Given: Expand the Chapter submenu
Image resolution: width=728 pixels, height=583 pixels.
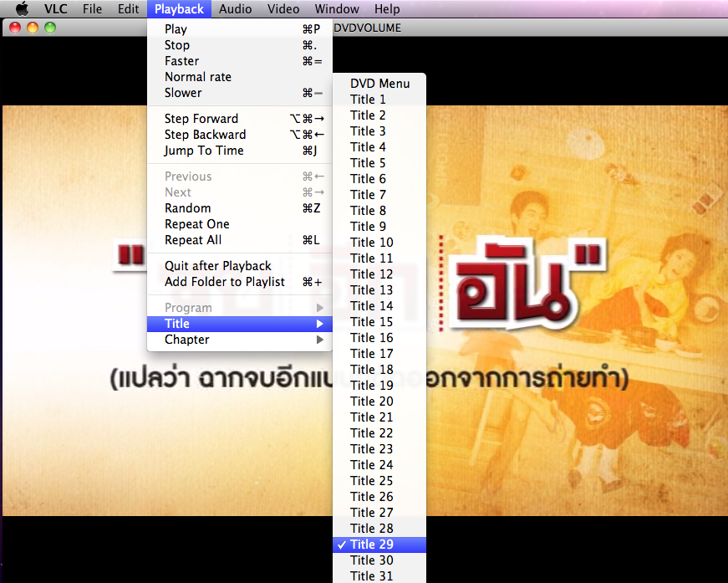Looking at the screenshot, I should (x=240, y=340).
